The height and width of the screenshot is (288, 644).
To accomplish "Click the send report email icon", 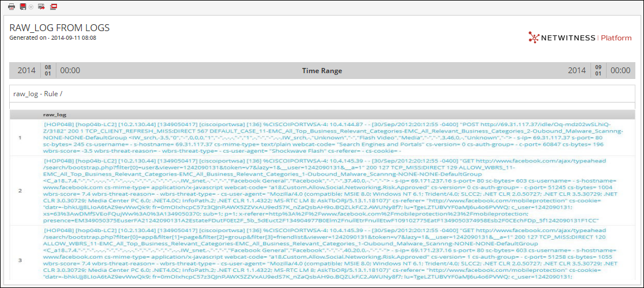I will coord(41,6).
